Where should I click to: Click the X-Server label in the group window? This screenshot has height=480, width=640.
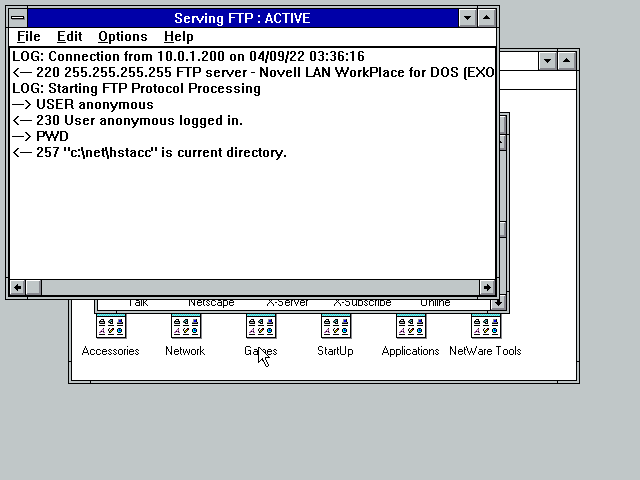point(287,303)
